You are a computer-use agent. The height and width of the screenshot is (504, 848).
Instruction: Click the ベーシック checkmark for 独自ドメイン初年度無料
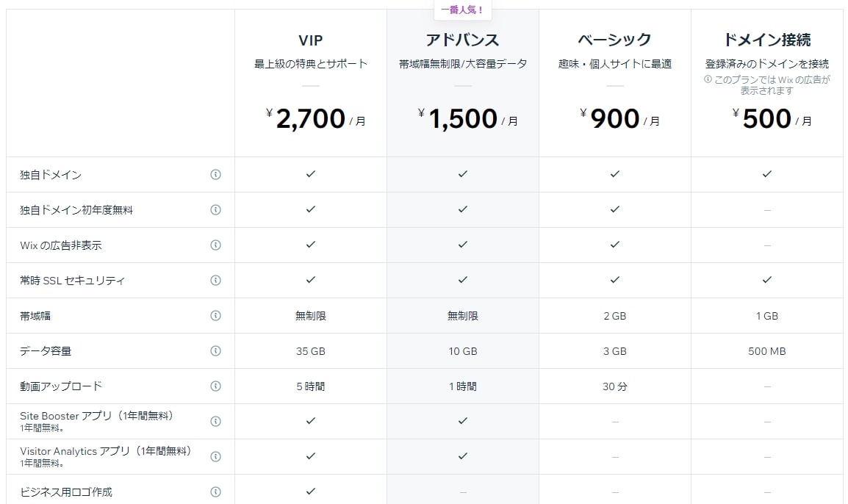pos(614,209)
